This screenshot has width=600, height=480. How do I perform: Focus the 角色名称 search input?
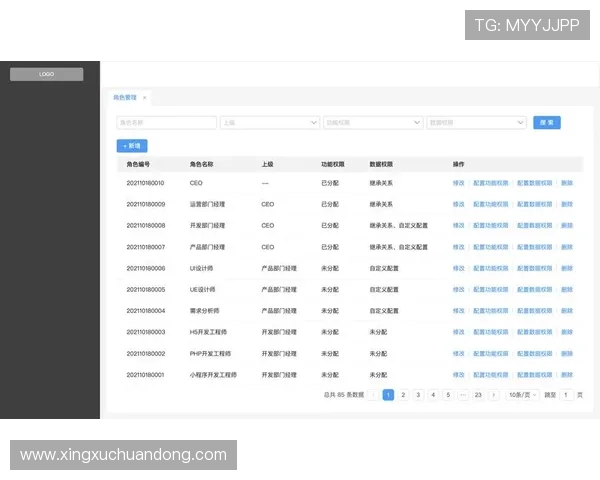click(166, 122)
